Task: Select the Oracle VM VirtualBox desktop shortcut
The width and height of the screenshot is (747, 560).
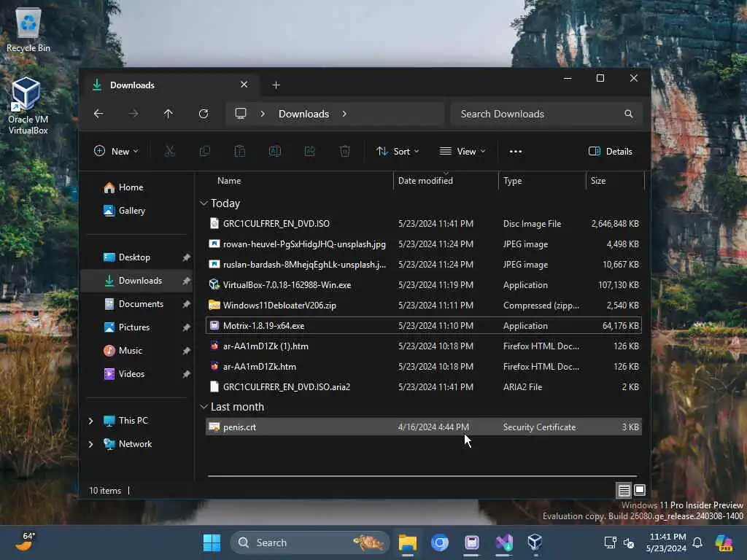Action: click(x=28, y=106)
